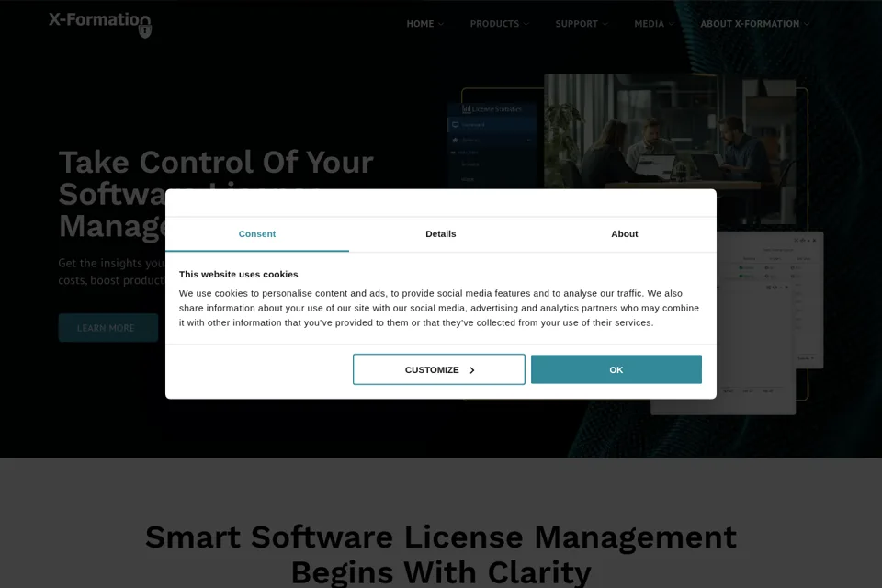Click the 'Smart Software License Management' heading
Viewport: 882px width, 588px height.
click(440, 537)
